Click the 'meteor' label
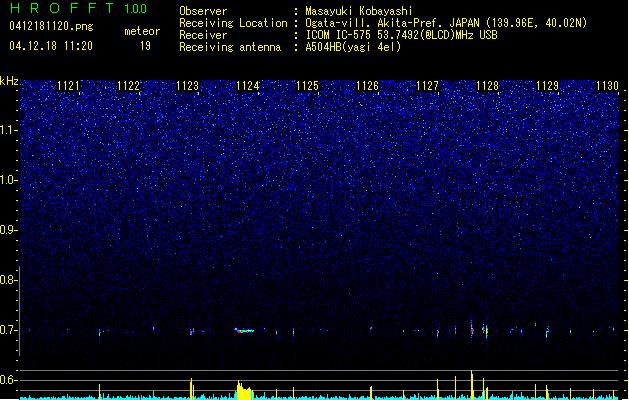This screenshot has width=629, height=400. click(142, 31)
